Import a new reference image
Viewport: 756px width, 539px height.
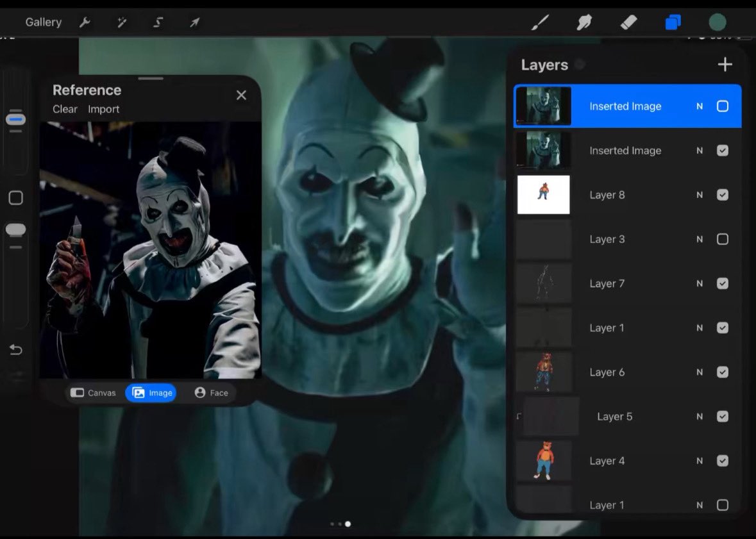(104, 110)
